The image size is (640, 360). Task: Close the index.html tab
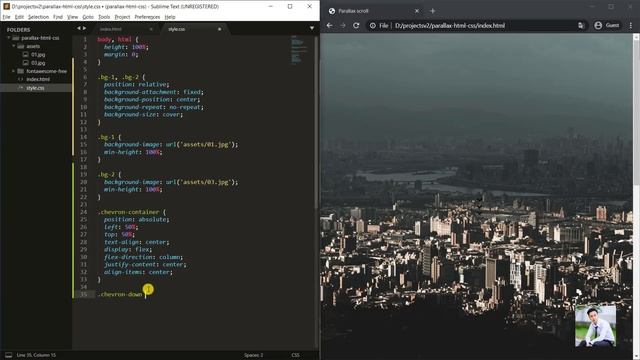pos(151,29)
